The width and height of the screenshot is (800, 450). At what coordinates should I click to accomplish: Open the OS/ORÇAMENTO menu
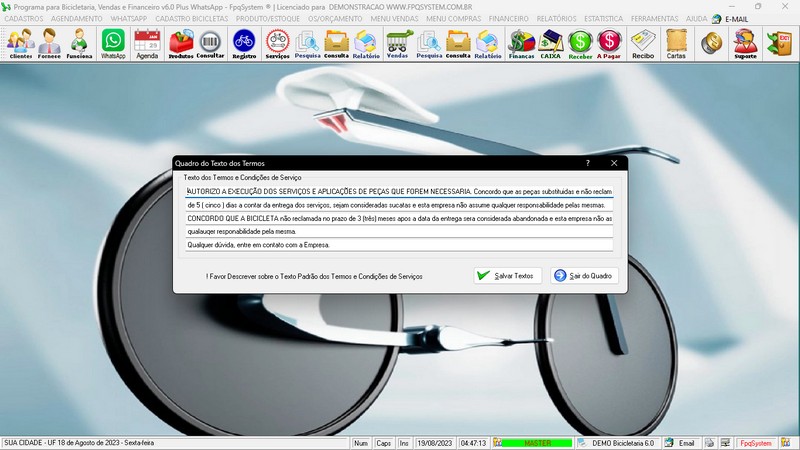[x=335, y=19]
